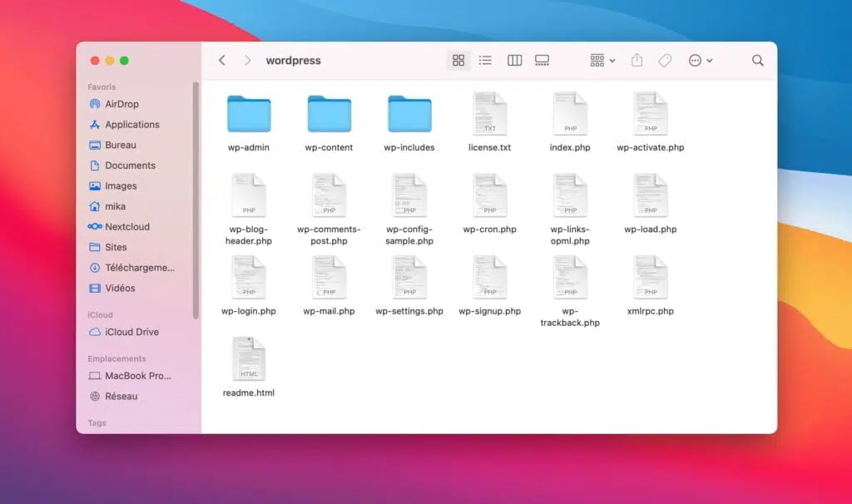Click the Search magnifier icon
The height and width of the screenshot is (504, 852).
click(757, 61)
